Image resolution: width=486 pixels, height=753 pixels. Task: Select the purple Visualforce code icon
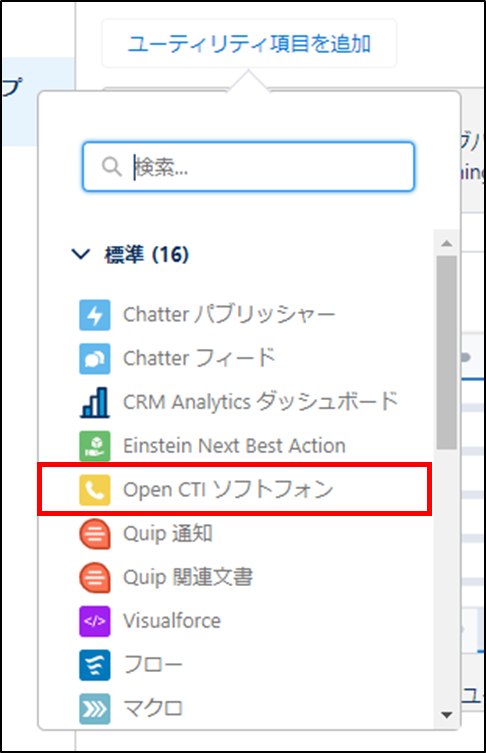(x=95, y=621)
